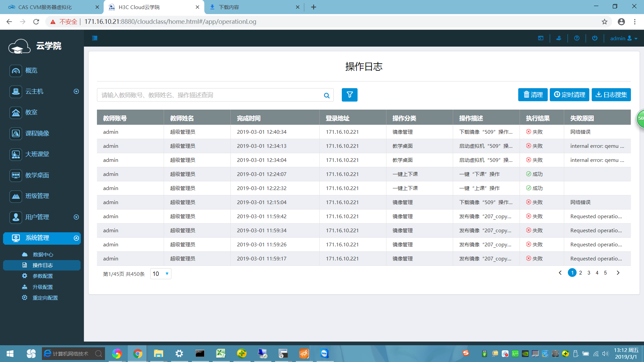Expand the 云主机 submenu arrow
This screenshot has height=362, width=644.
(76, 92)
